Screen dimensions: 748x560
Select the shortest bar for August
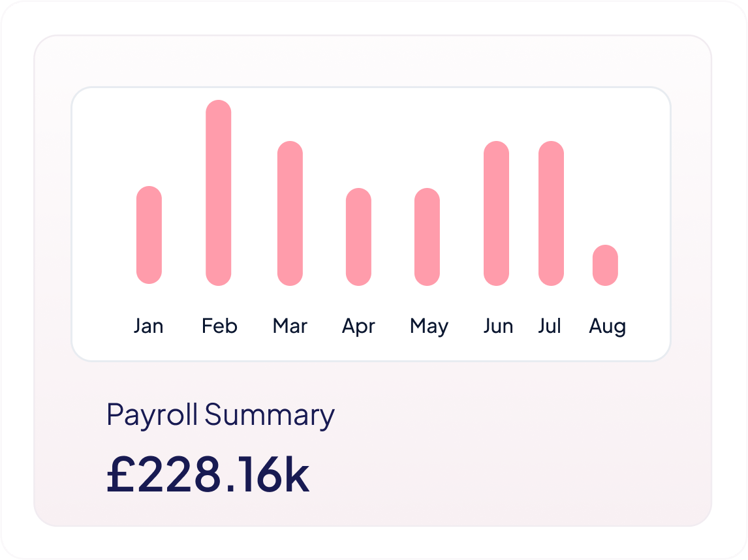(605, 265)
